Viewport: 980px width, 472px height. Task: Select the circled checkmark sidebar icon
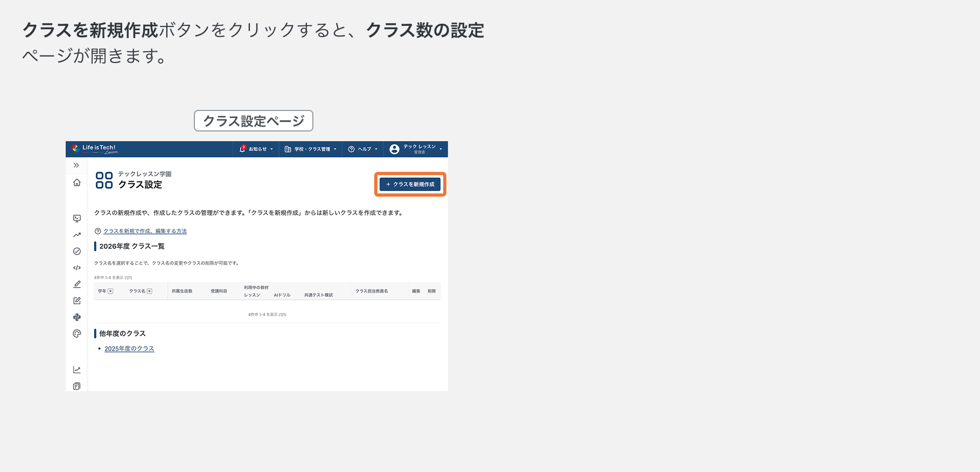(77, 251)
